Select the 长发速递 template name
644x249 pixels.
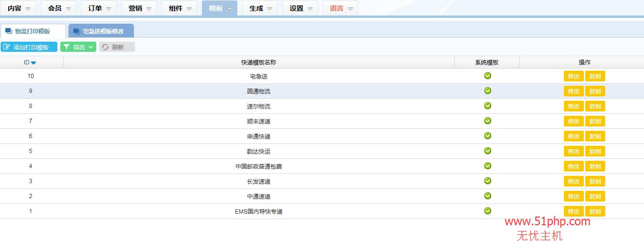259,182
